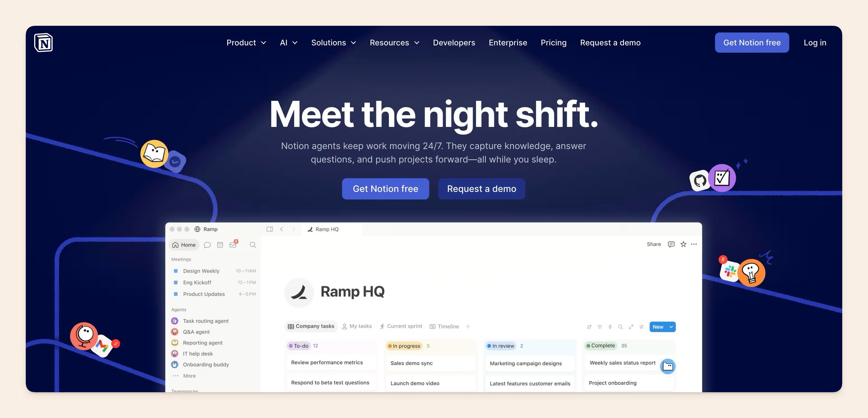The width and height of the screenshot is (868, 418).
Task: Click the GitHub logo icon
Action: click(700, 180)
